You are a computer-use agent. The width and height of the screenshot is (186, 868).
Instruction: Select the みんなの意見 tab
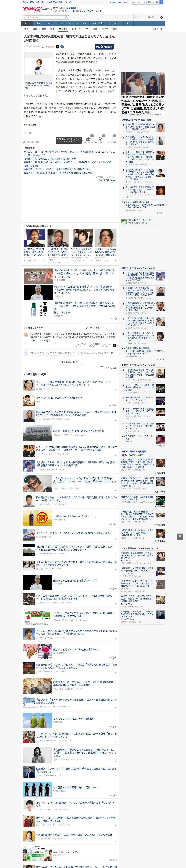click(99, 24)
